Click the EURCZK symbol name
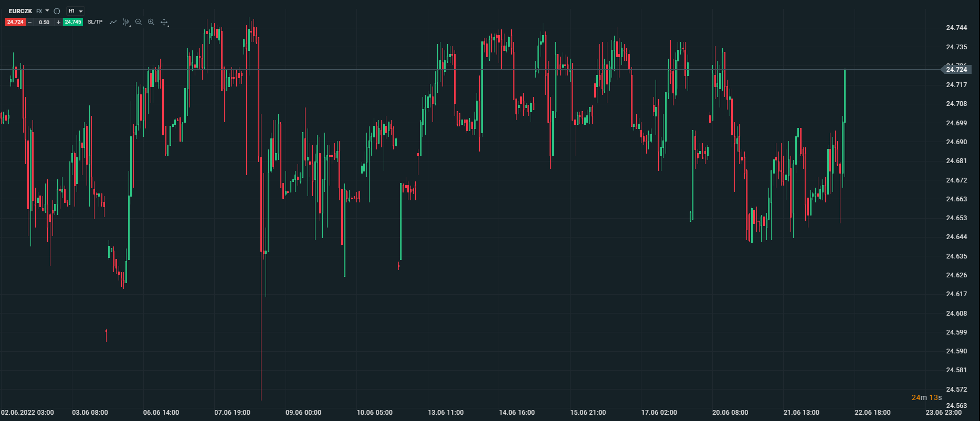The width and height of the screenshot is (980, 421). (20, 11)
